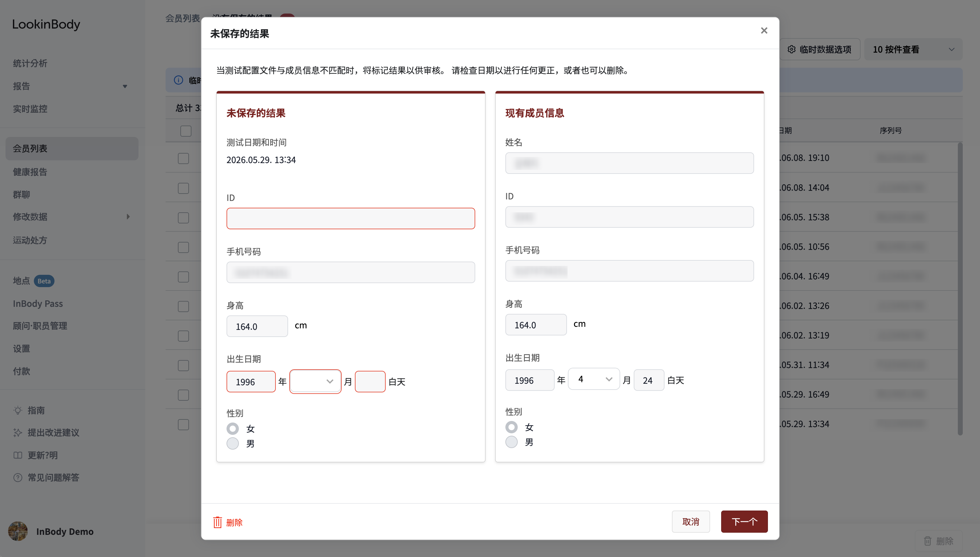Click the lightbulb icon next to 指南
This screenshot has height=557, width=980.
click(18, 411)
